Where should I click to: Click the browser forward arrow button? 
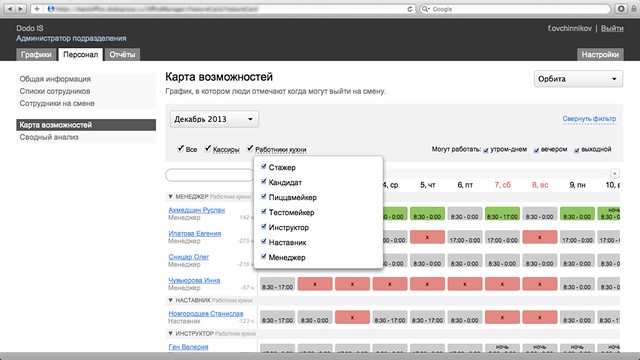pos(21,9)
